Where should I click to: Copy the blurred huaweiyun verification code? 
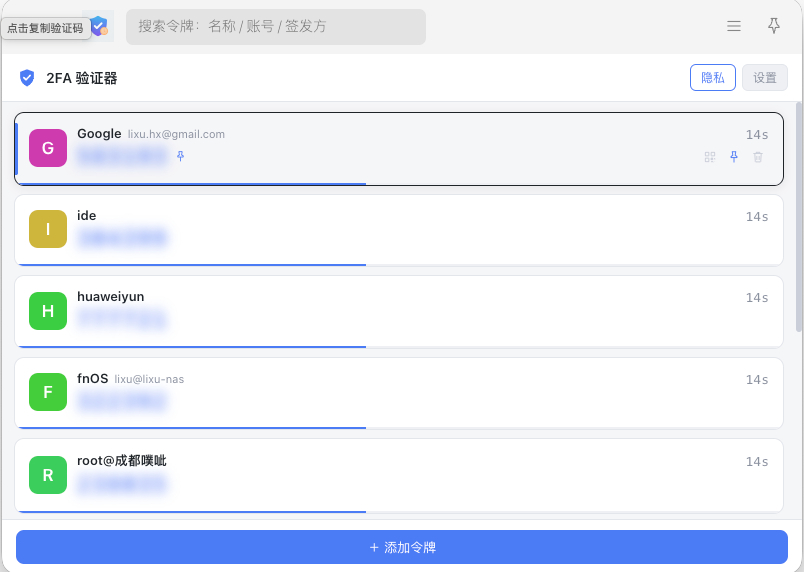(x=123, y=319)
